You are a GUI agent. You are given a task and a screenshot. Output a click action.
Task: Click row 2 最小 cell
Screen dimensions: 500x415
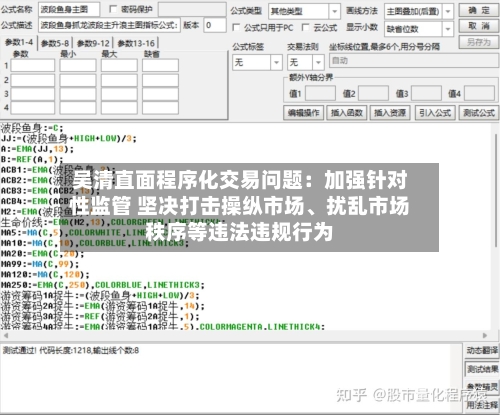click(78, 80)
